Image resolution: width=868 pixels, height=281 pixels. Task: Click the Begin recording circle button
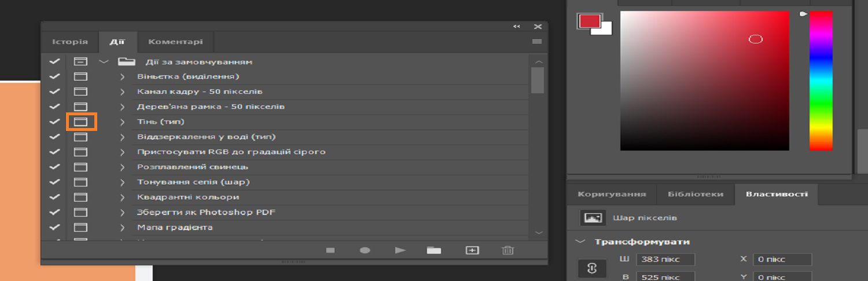click(x=365, y=250)
